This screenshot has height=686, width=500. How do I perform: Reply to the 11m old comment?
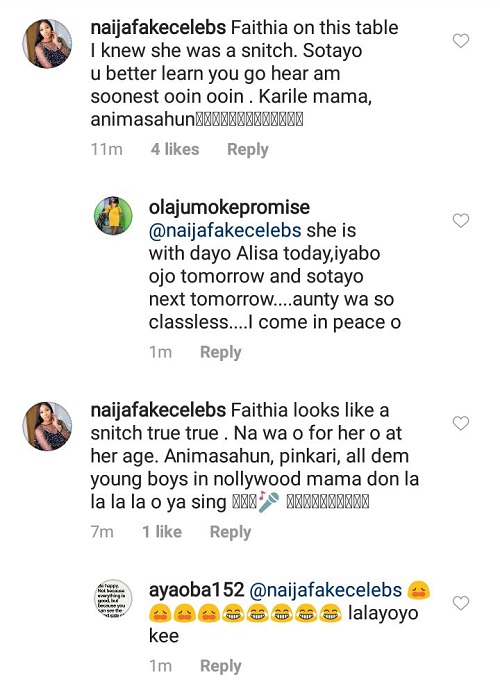tap(248, 150)
